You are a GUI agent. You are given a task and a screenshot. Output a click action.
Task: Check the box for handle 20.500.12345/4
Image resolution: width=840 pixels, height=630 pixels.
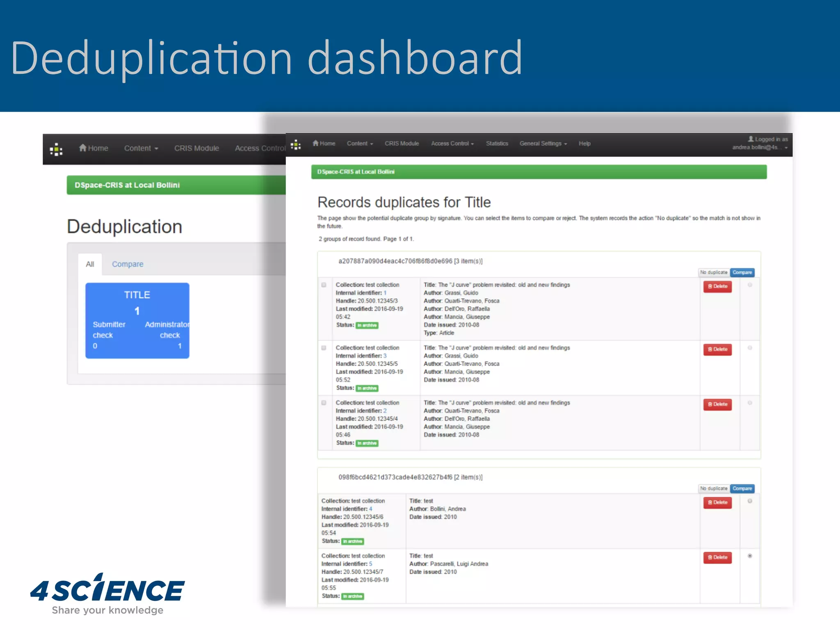324,403
